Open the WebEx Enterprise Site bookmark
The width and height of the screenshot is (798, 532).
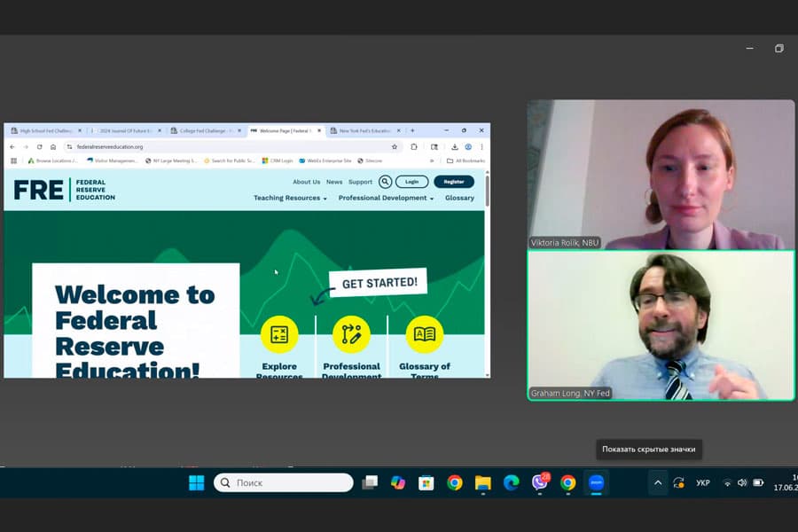point(325,160)
